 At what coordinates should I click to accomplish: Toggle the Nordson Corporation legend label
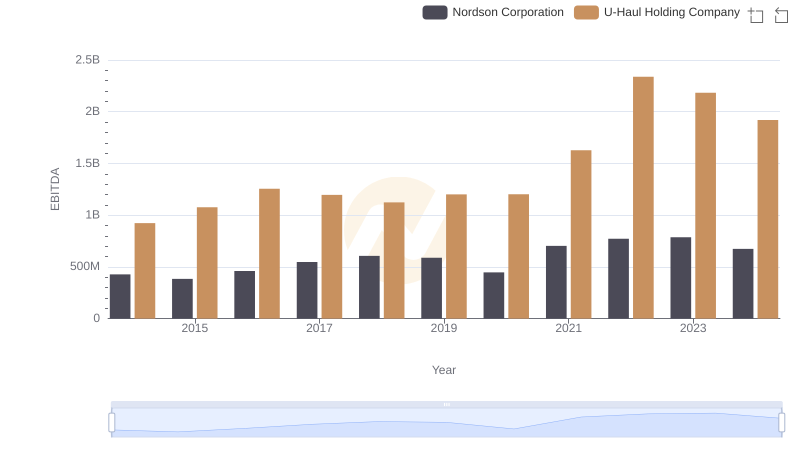click(x=508, y=12)
